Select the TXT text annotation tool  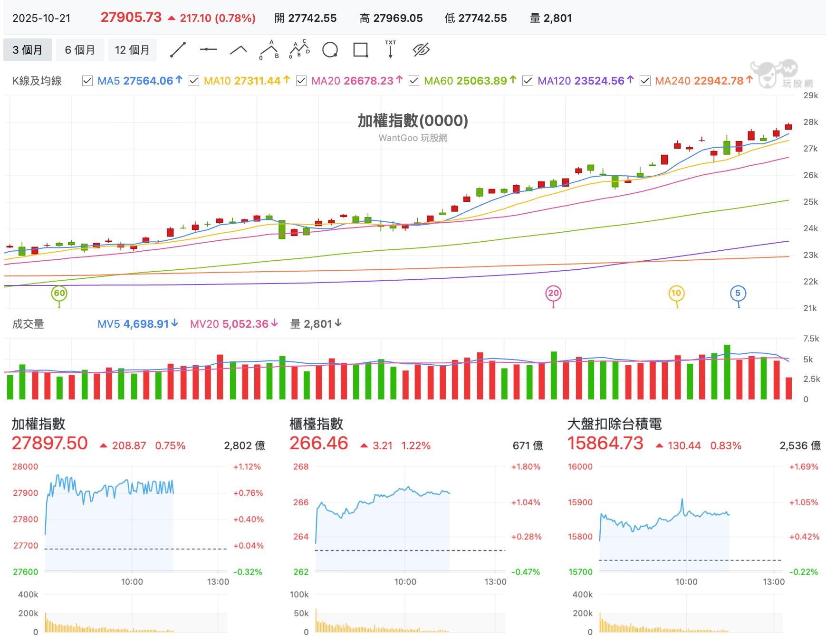pos(390,49)
